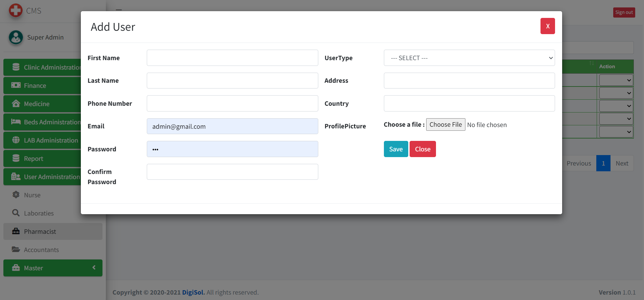The width and height of the screenshot is (644, 300).
Task: Click the Version 1.0.1 footer text
Action: [x=617, y=292]
